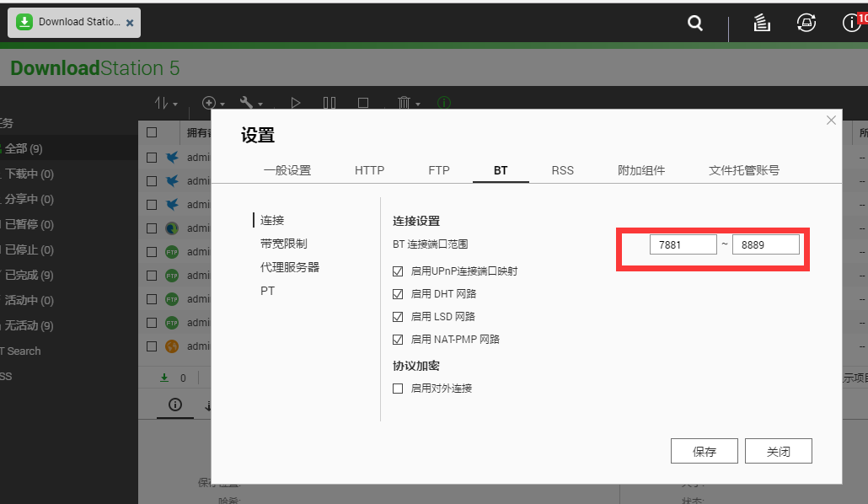Select 代理服务器 in the BT side menu
Image resolution: width=868 pixels, height=504 pixels.
point(290,267)
